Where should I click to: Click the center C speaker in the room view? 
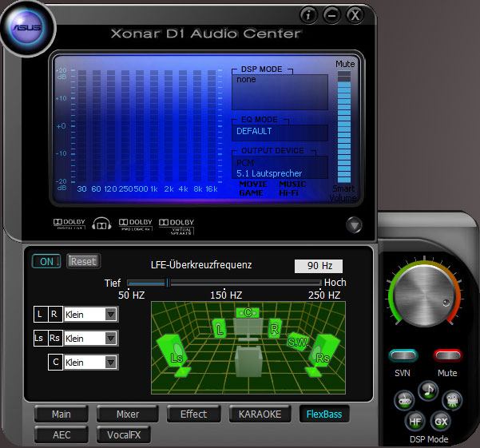(x=248, y=312)
